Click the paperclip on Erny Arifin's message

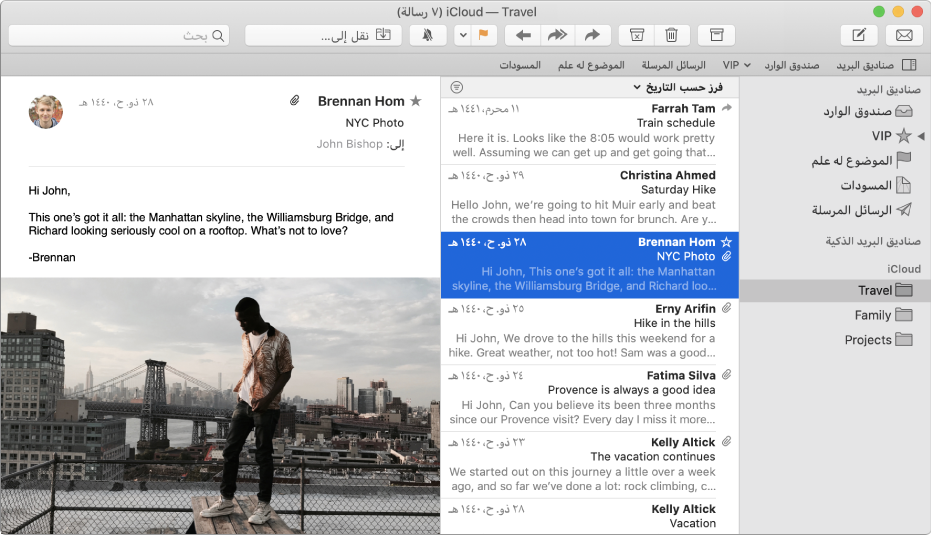point(726,308)
